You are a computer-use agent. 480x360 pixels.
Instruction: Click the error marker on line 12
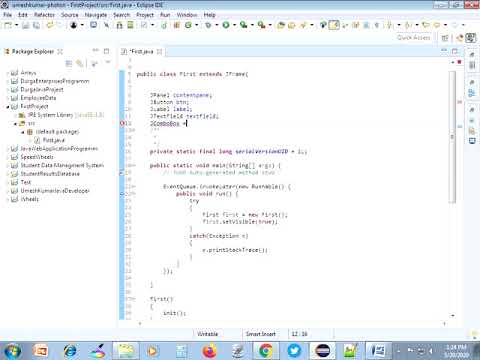point(122,123)
